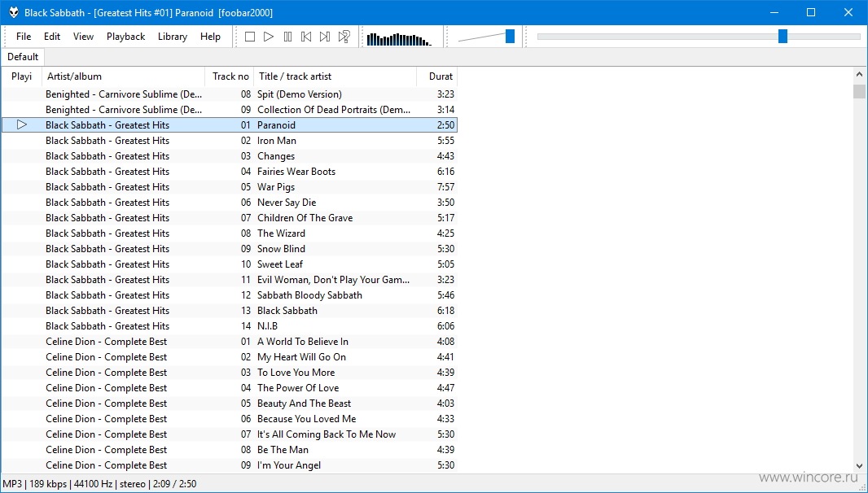The height and width of the screenshot is (493, 868).
Task: Select the track 'Beauty And The Beast'
Action: click(x=229, y=404)
